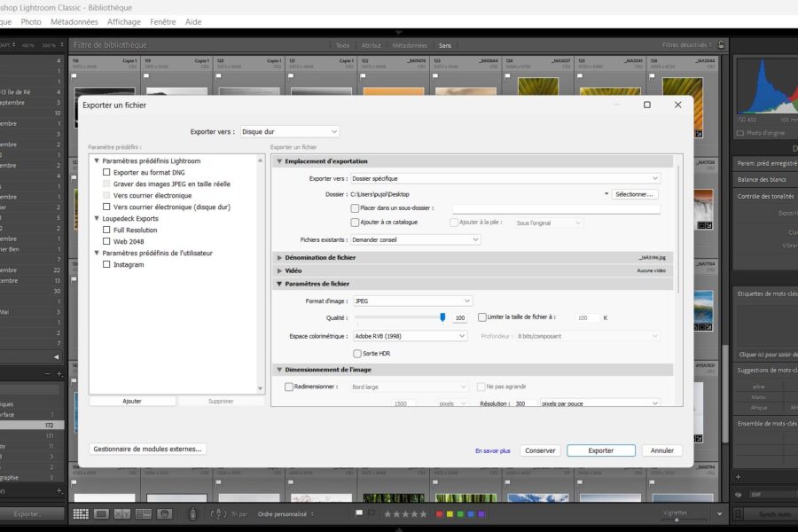
Task: Click the white flag pick icon
Action: point(358,513)
